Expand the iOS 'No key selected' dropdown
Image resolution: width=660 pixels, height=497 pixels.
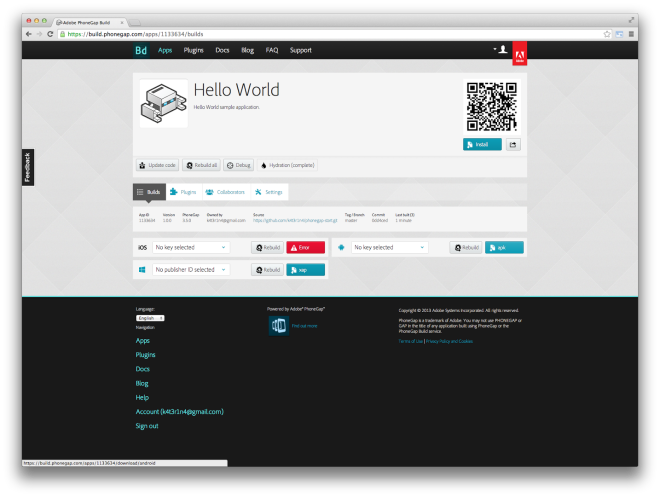(x=191, y=247)
